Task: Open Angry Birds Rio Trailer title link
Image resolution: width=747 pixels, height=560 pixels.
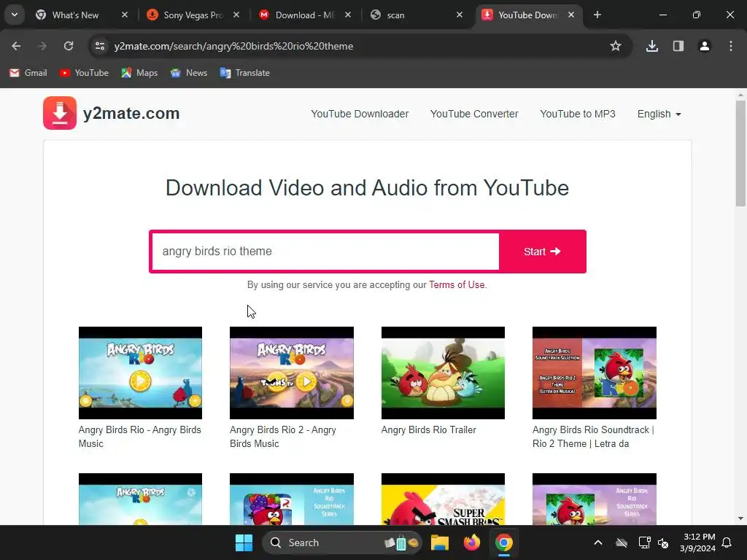Action: coord(428,429)
